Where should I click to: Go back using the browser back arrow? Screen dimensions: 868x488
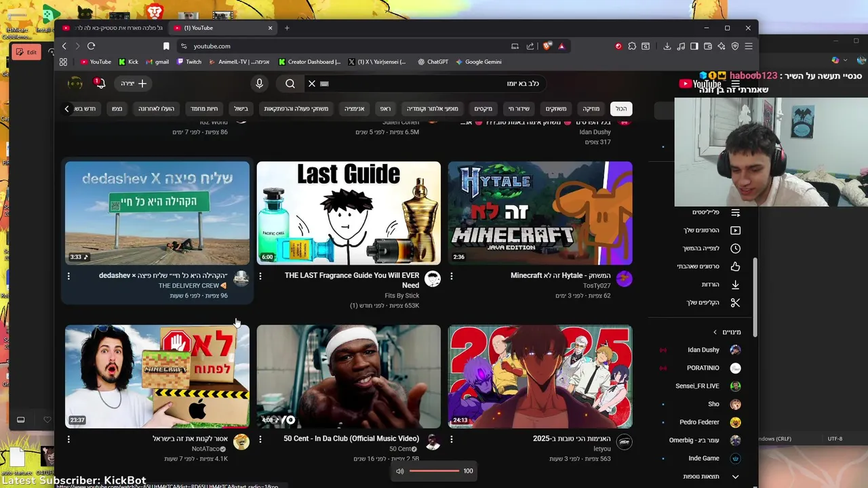64,46
